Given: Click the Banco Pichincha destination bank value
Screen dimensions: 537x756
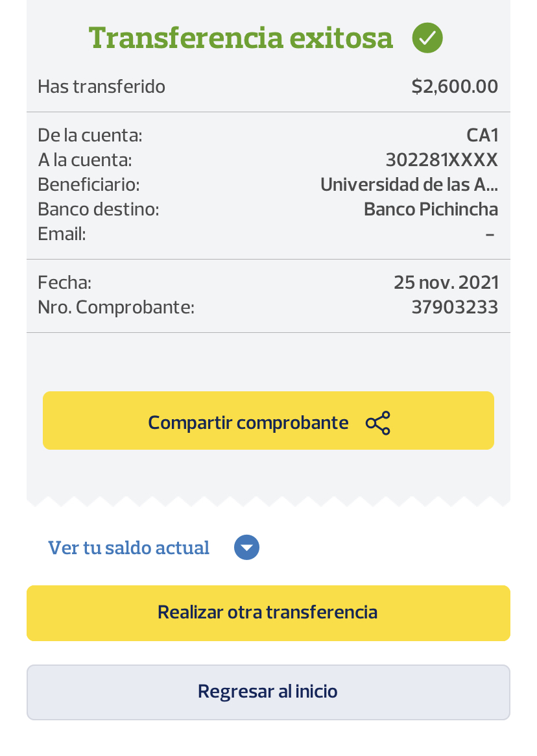Looking at the screenshot, I should click(431, 210).
